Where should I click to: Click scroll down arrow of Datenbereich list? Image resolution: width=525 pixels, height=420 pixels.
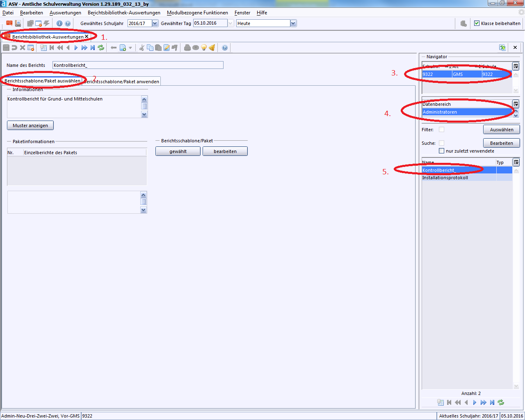click(516, 116)
